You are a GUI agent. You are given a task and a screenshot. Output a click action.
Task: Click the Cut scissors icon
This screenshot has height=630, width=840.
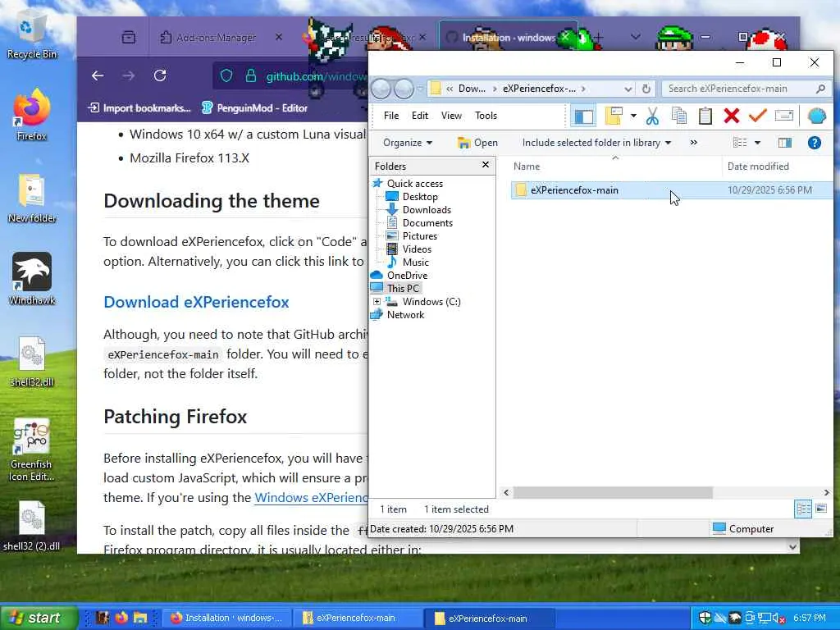tap(652, 116)
